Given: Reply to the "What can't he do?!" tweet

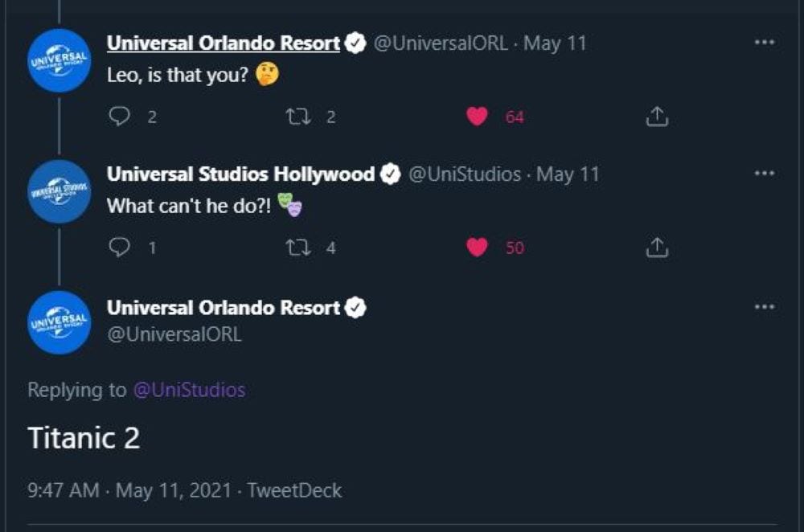Looking at the screenshot, I should tap(119, 247).
